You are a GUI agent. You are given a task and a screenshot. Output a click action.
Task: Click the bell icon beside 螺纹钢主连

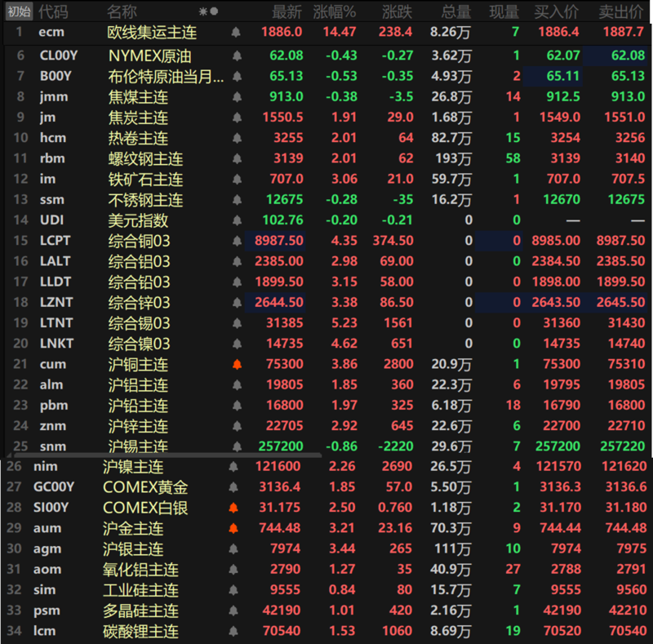[237, 158]
